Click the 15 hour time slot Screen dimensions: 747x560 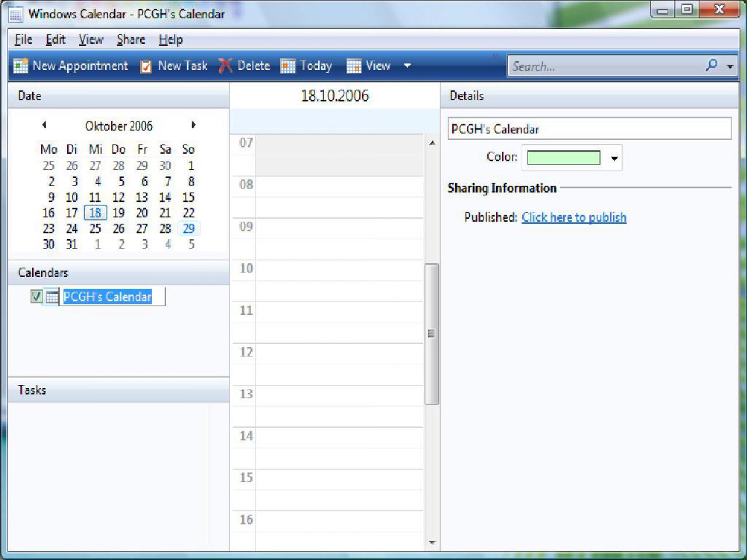pos(339,490)
